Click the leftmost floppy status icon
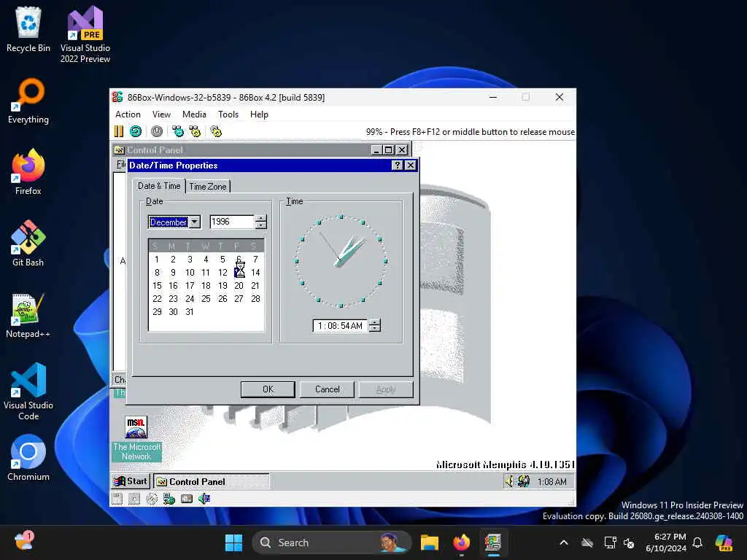 point(117,499)
